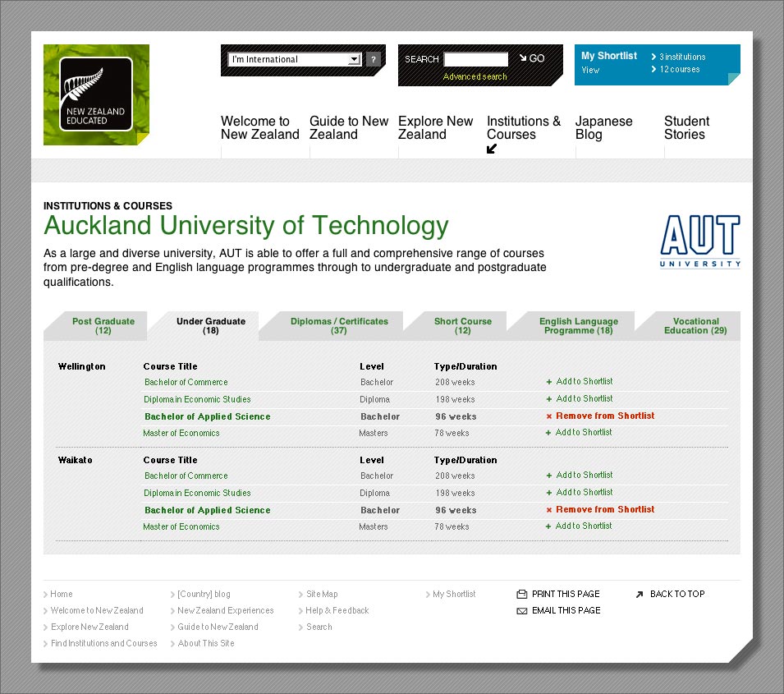784x694 pixels.
Task: Click footer Find Institutions and Courses link
Action: click(x=104, y=643)
